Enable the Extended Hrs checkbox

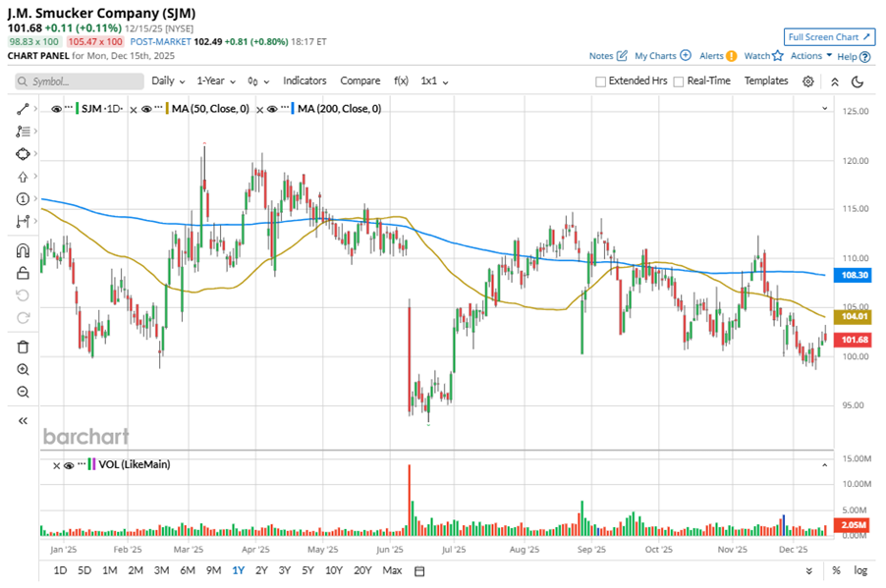pos(600,81)
